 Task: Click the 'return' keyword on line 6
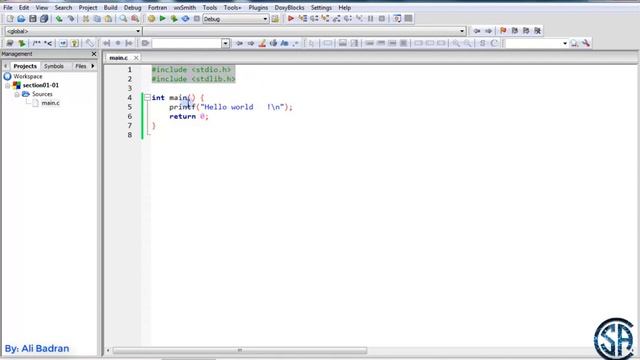tap(182, 116)
